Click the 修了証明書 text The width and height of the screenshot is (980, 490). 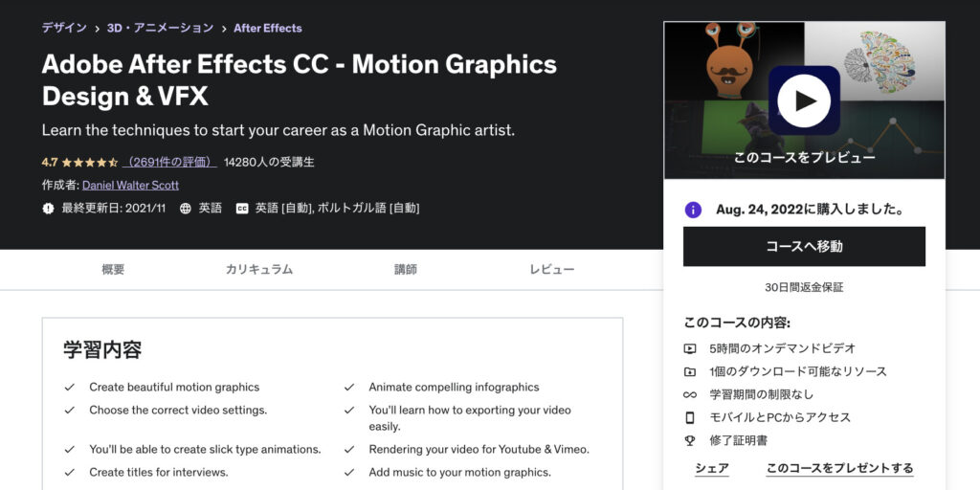tap(739, 440)
